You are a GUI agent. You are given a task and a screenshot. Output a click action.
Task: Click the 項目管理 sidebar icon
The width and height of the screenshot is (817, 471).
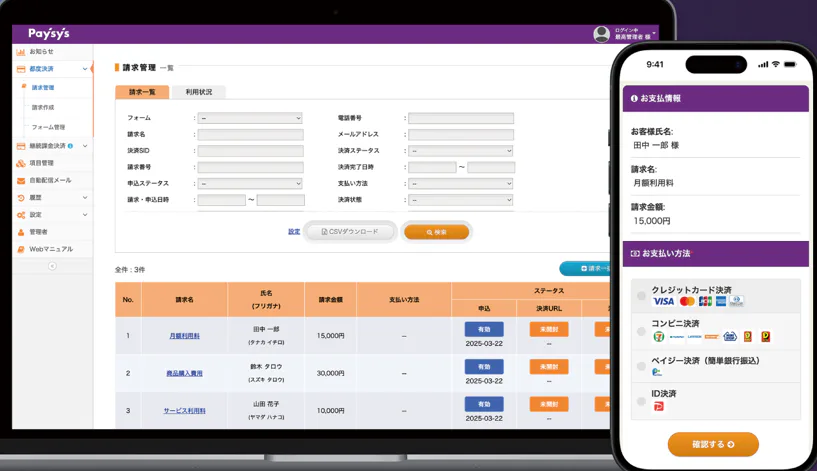tap(21, 163)
